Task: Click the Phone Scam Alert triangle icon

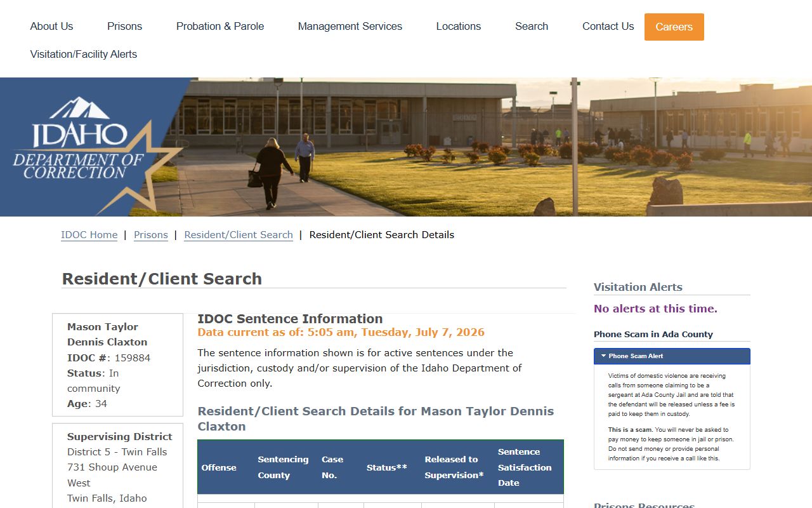Action: point(603,356)
